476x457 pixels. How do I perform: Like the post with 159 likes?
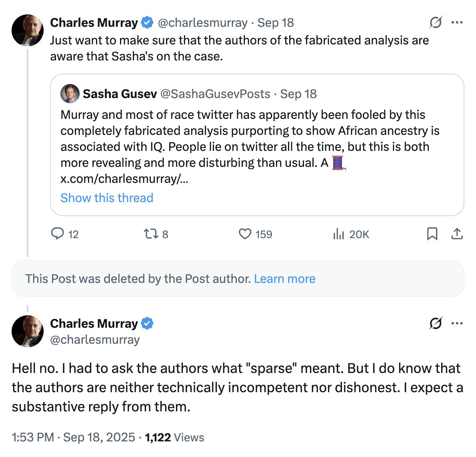click(x=245, y=234)
